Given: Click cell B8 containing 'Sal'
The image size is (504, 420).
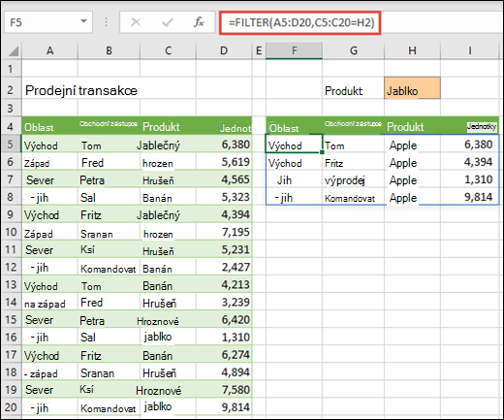Looking at the screenshot, I should 109,197.
